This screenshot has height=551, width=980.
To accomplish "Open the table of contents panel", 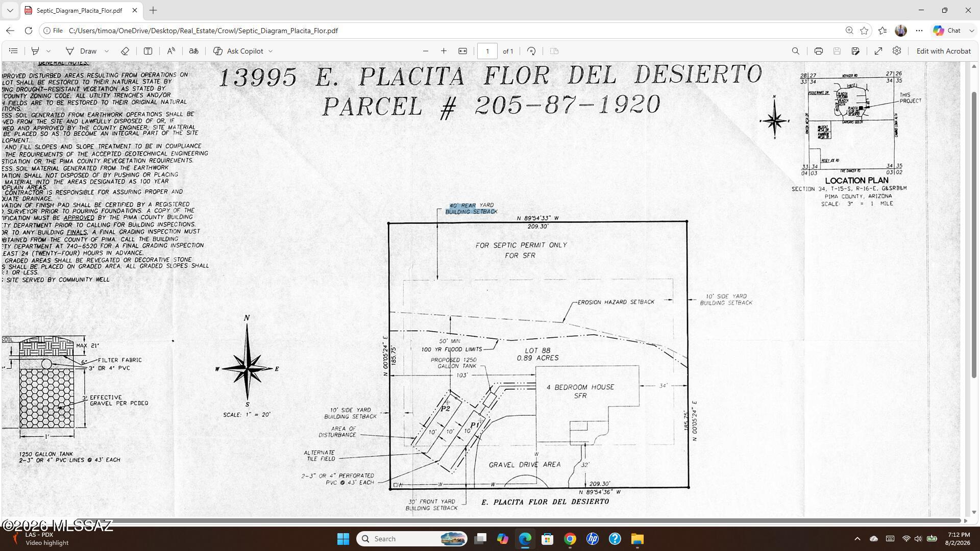I will tap(14, 51).
